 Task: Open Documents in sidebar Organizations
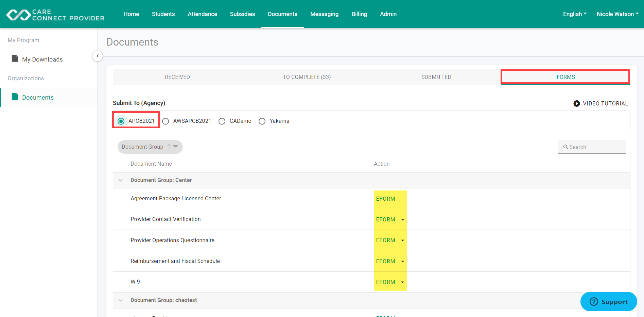pos(38,97)
